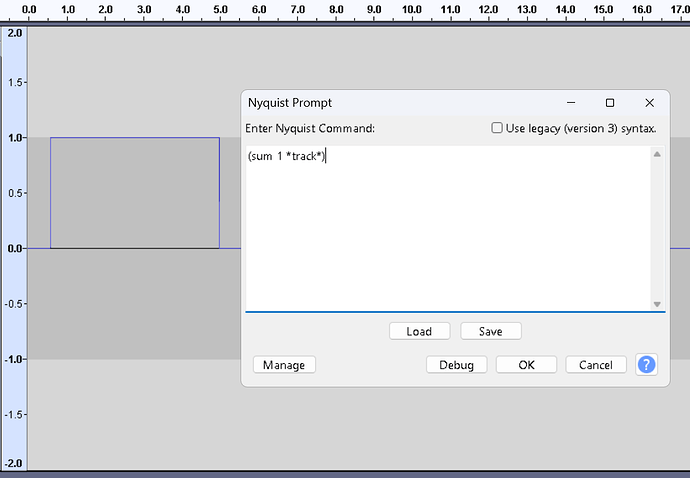This screenshot has width=690, height=478.
Task: Enable Use legacy (version 3) syntax checkbox
Action: point(498,128)
